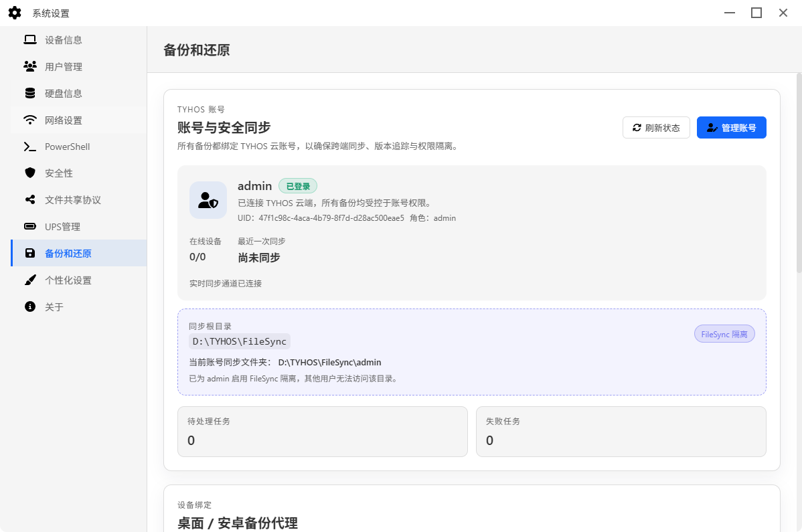Click the share icon for 文件共享协议
This screenshot has width=802, height=532.
coord(30,200)
